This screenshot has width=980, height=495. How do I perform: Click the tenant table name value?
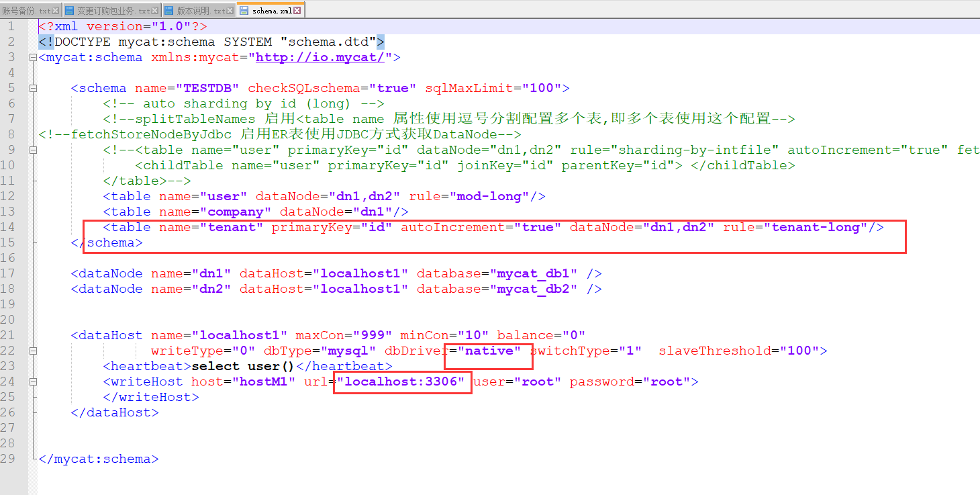[233, 227]
